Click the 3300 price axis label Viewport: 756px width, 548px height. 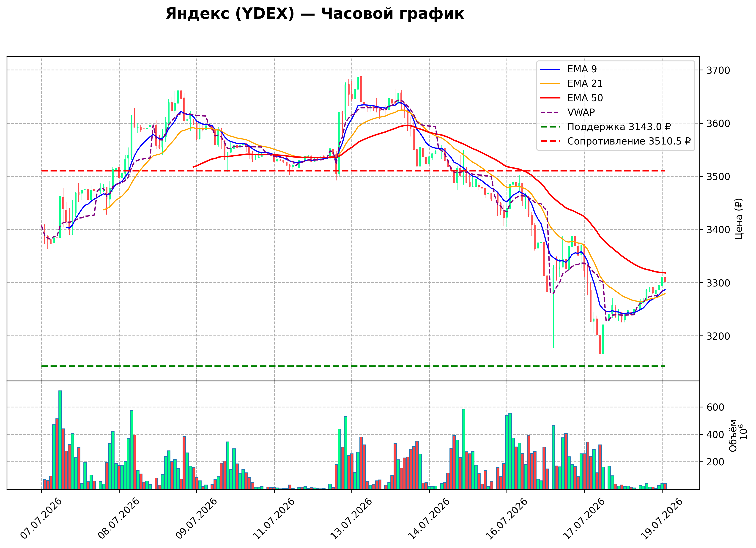click(x=718, y=283)
